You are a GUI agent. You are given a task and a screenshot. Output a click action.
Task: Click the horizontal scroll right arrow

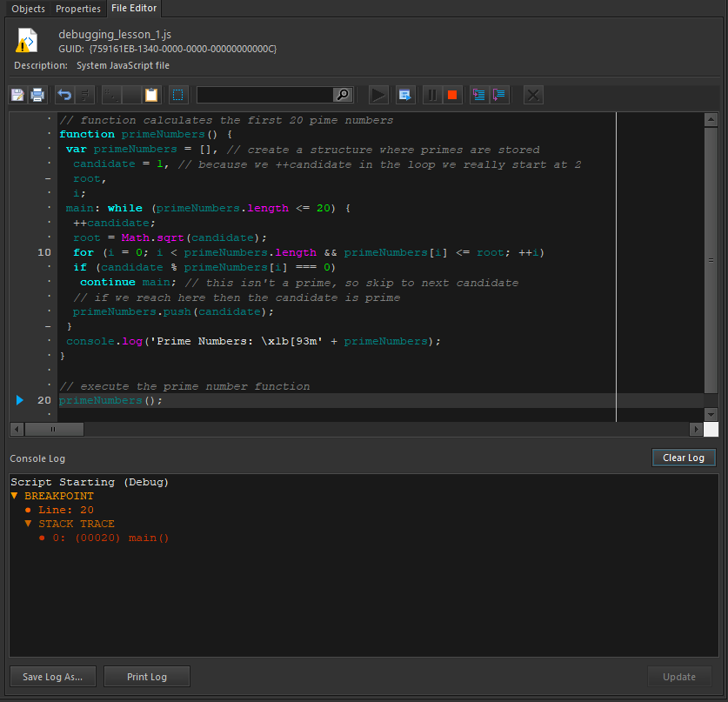tap(696, 430)
